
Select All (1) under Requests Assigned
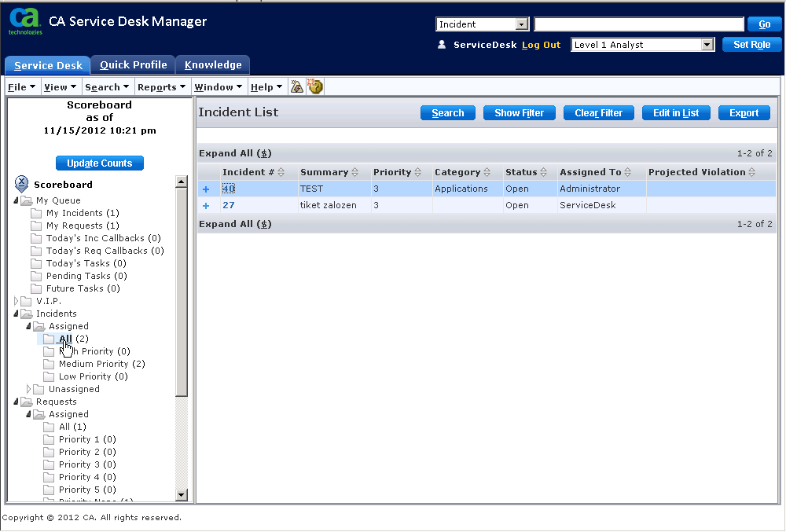(x=72, y=427)
